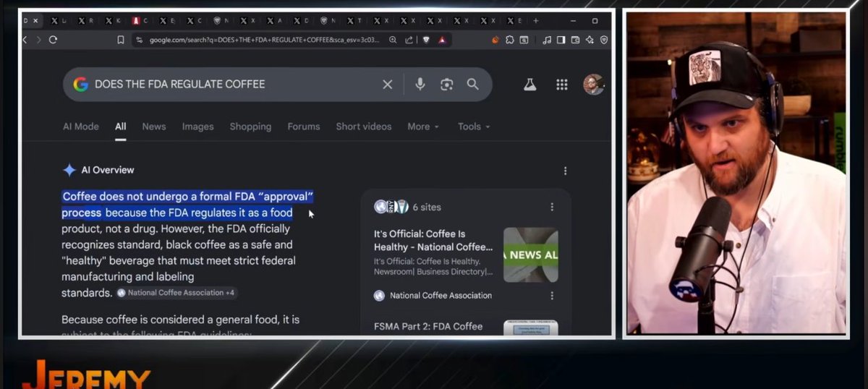Switch to the News tab

154,127
